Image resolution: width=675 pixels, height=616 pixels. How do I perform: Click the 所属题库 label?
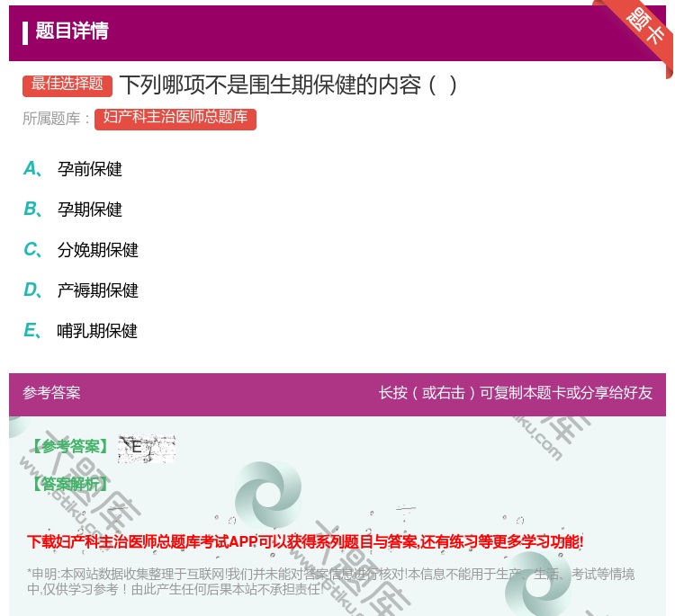(x=57, y=118)
